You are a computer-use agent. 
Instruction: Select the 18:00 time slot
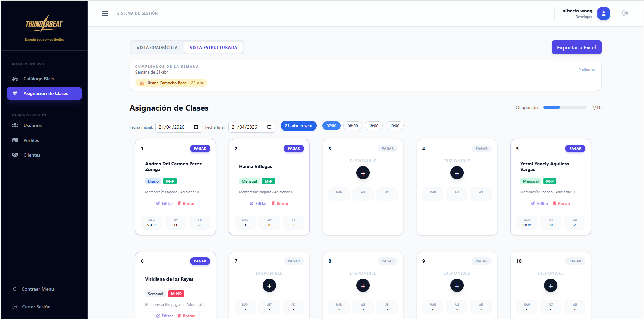click(374, 126)
